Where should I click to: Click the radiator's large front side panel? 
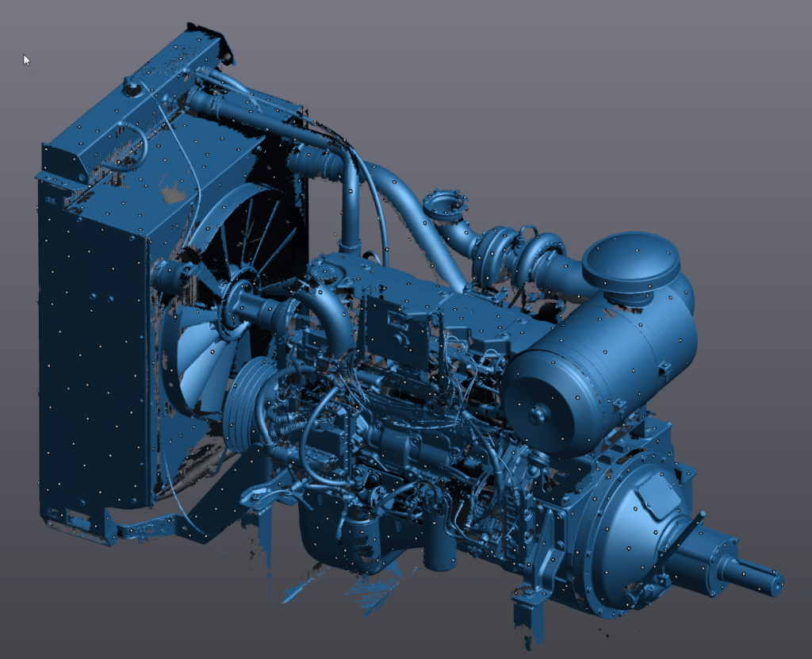point(91,357)
